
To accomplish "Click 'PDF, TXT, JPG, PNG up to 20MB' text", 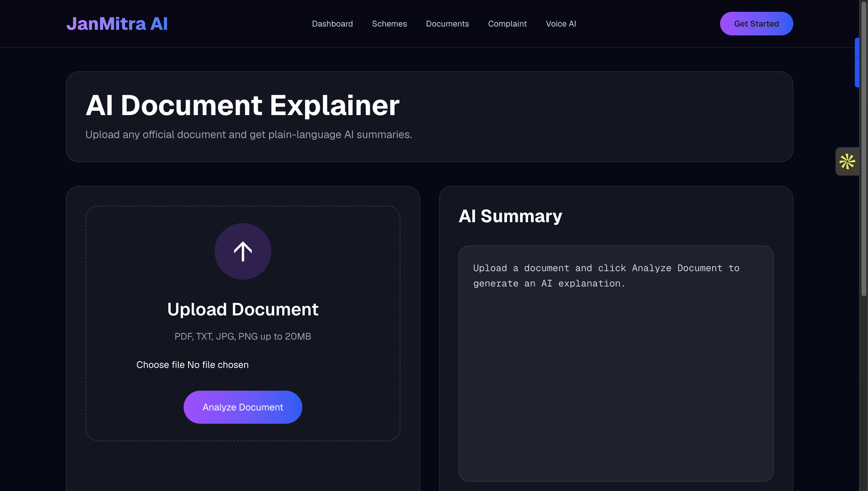I will click(x=243, y=336).
